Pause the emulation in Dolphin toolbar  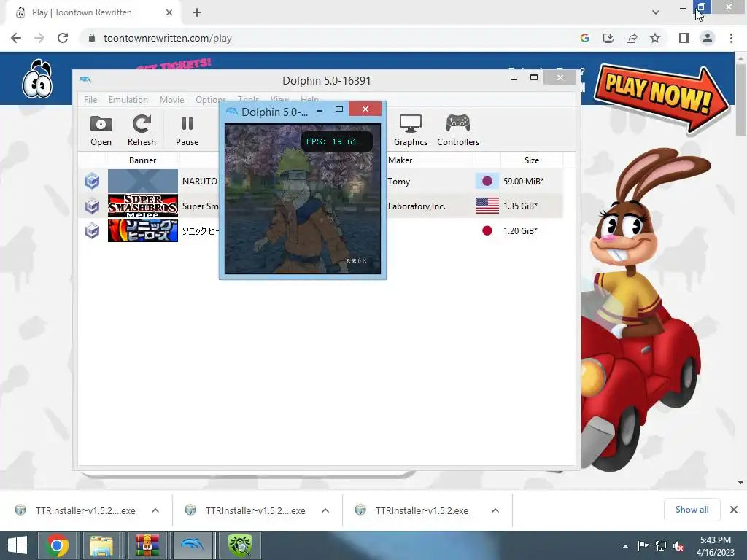[187, 131]
